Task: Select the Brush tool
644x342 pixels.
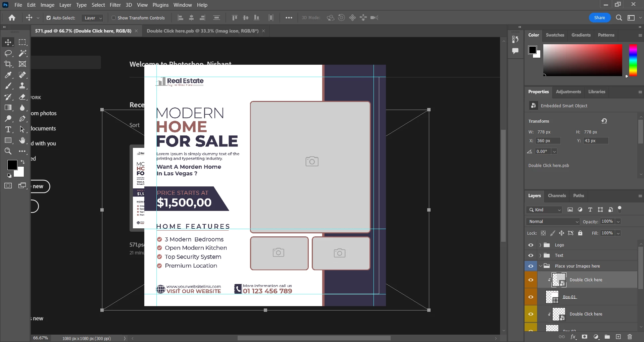Action: (8, 86)
